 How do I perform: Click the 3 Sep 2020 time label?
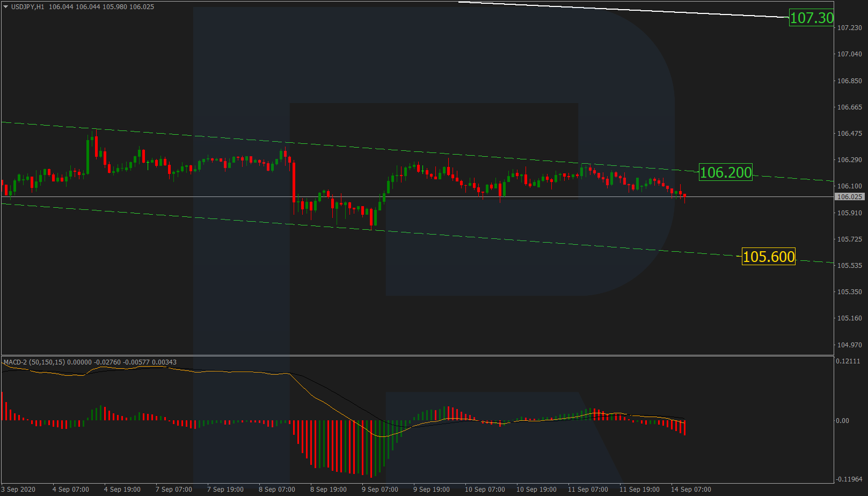(x=18, y=490)
